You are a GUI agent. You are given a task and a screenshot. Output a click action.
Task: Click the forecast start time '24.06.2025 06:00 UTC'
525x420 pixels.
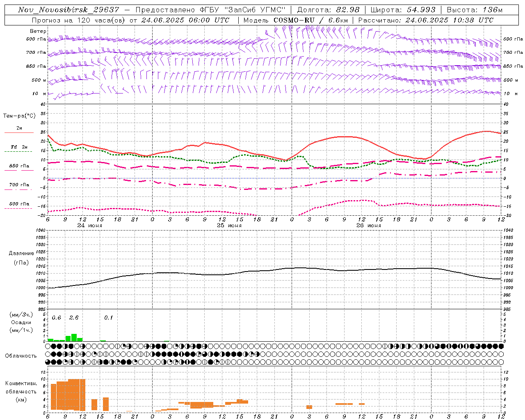pos(185,20)
